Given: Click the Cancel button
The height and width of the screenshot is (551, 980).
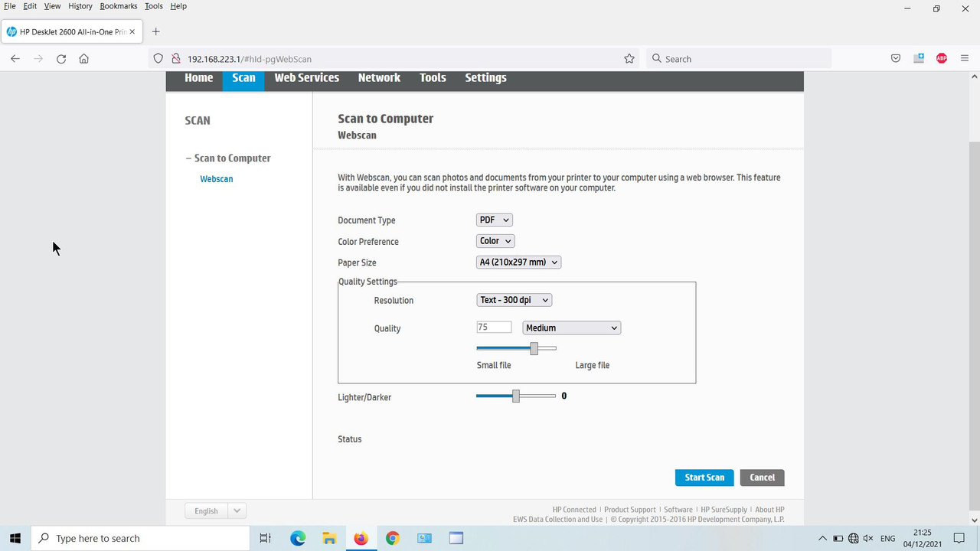Looking at the screenshot, I should point(763,478).
